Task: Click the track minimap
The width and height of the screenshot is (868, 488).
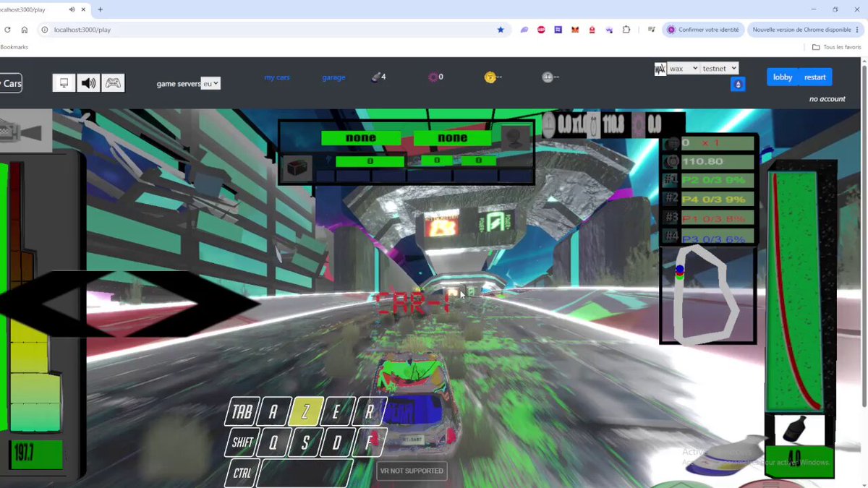Action: 708,295
